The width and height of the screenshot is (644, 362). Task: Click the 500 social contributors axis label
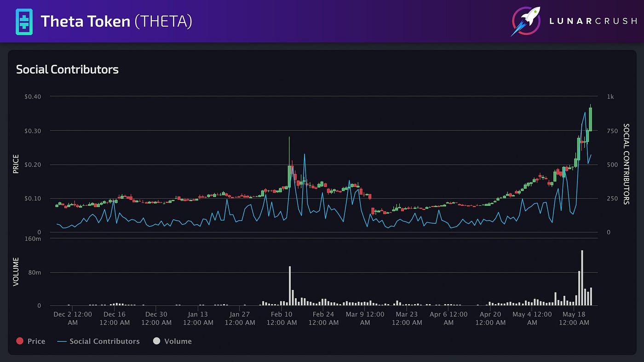coord(612,164)
